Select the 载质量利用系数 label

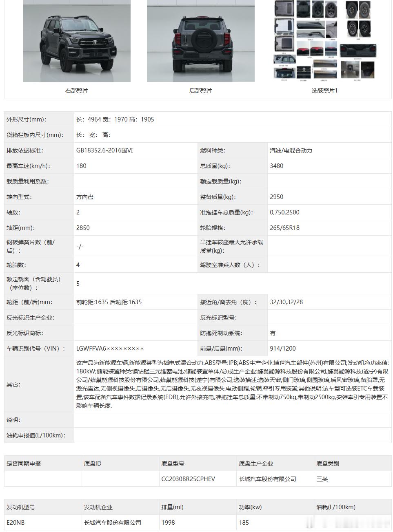tap(27, 181)
